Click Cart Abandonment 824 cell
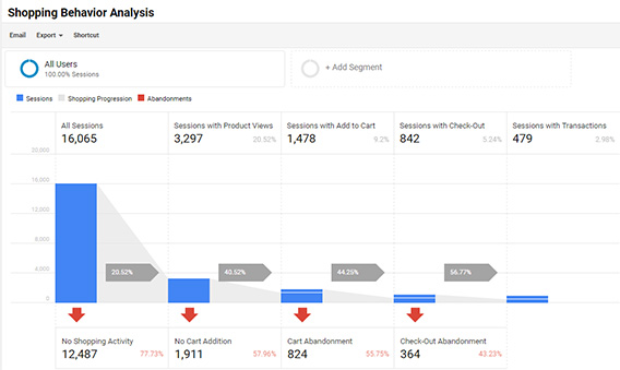 338,348
